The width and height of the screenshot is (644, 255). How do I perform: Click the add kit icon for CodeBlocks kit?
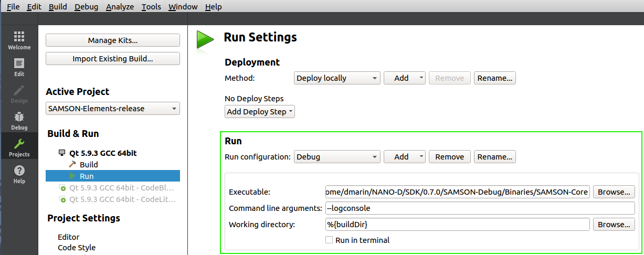pos(63,188)
